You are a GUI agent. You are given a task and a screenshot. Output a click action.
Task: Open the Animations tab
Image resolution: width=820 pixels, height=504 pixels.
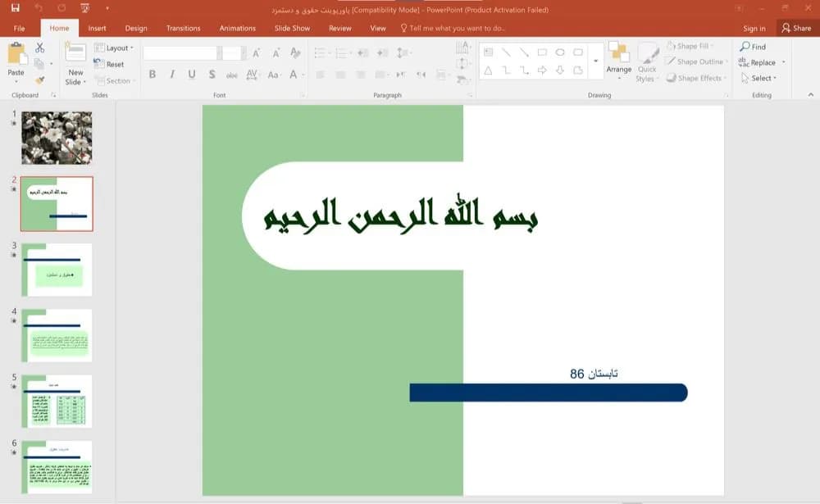coord(238,28)
